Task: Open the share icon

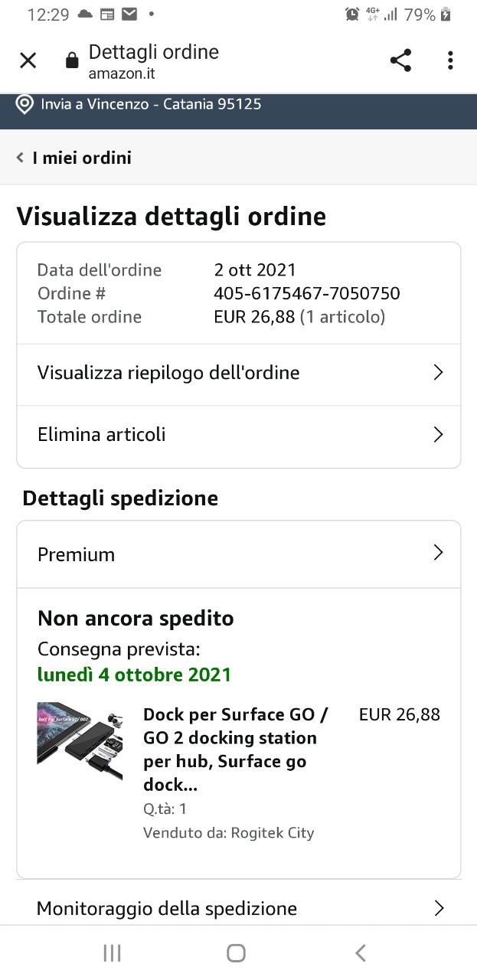Action: click(400, 60)
